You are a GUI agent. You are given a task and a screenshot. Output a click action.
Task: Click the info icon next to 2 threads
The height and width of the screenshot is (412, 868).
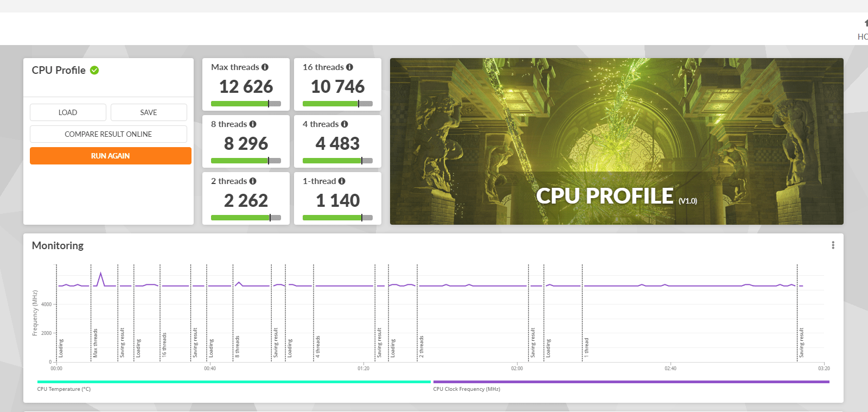click(253, 181)
